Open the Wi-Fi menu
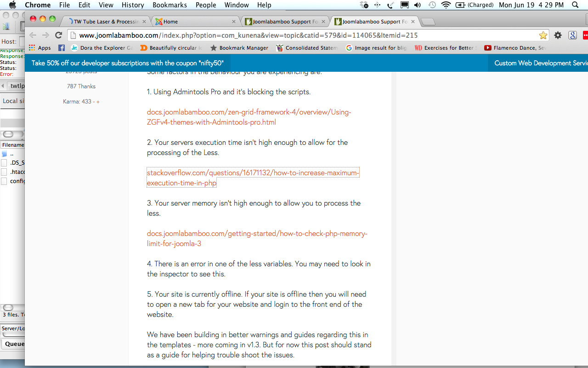588x368 pixels. pos(446,5)
